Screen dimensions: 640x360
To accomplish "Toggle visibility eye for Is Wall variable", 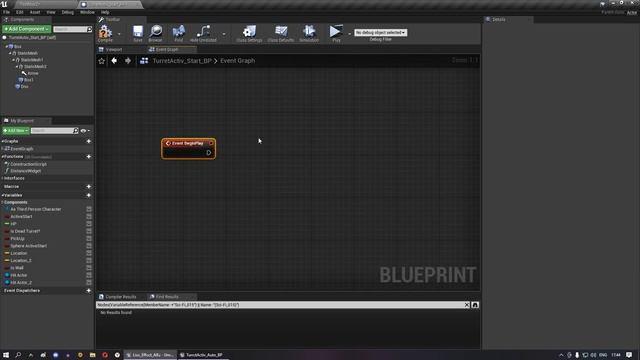I will [89, 268].
